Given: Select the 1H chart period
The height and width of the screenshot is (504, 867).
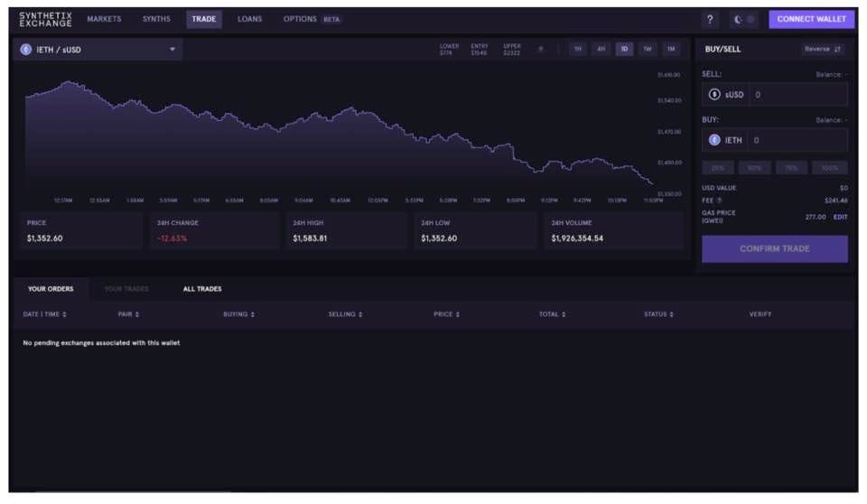Looking at the screenshot, I should pos(578,50).
